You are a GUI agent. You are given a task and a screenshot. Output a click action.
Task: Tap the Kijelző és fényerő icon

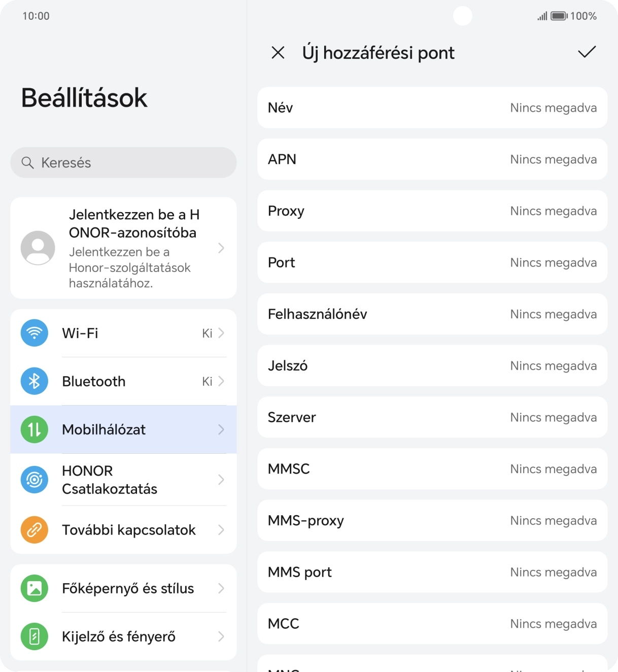[x=35, y=636]
